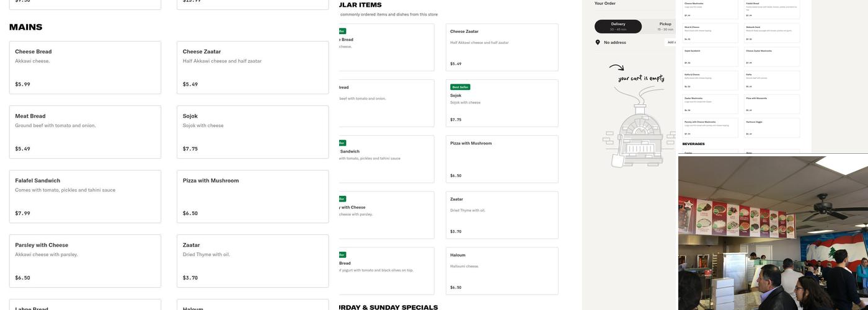Viewport: 868px width, 310px height.
Task: Click the Saturday & Sunday Specials heading
Action: (388, 307)
